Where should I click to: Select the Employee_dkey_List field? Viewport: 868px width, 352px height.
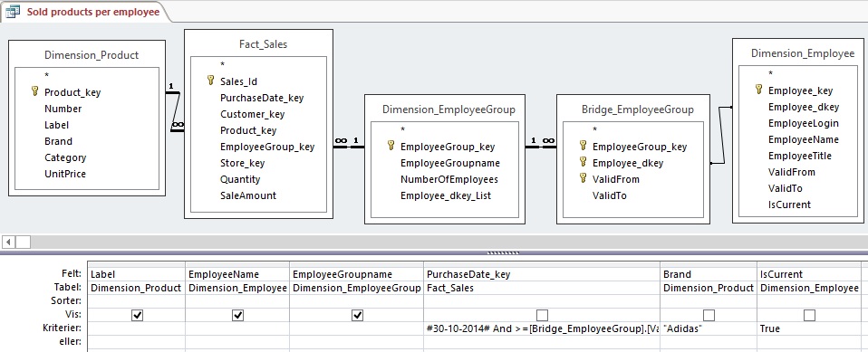(x=446, y=195)
